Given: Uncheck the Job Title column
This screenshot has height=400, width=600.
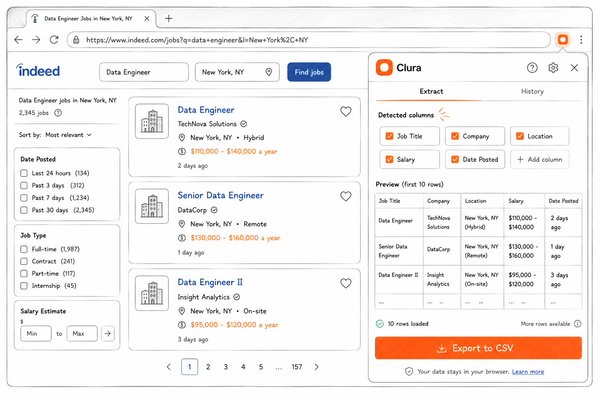Looking at the screenshot, I should click(x=389, y=136).
